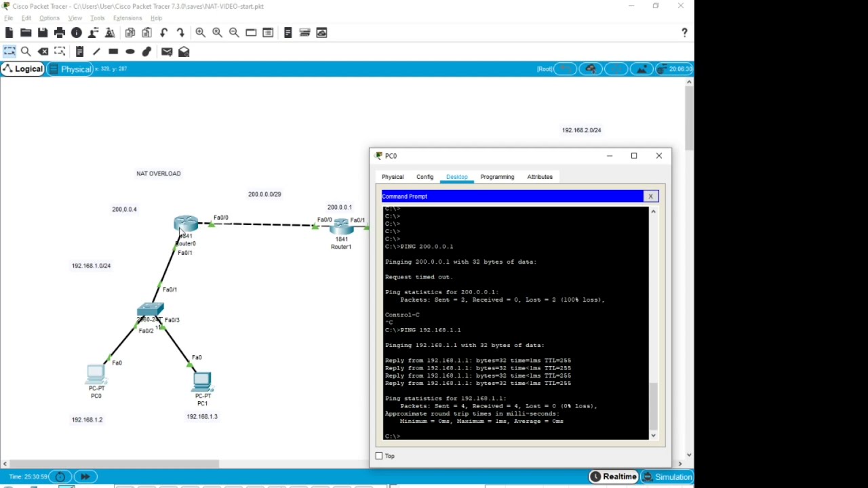Choose the Draw Ellipse tool
Viewport: 868px width, 488px height.
point(130,52)
